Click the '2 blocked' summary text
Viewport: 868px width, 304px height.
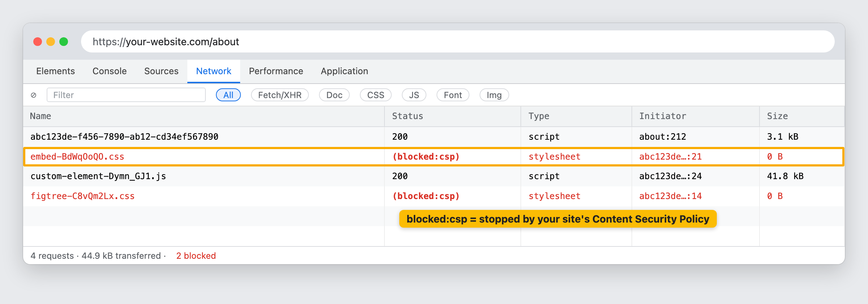click(196, 256)
